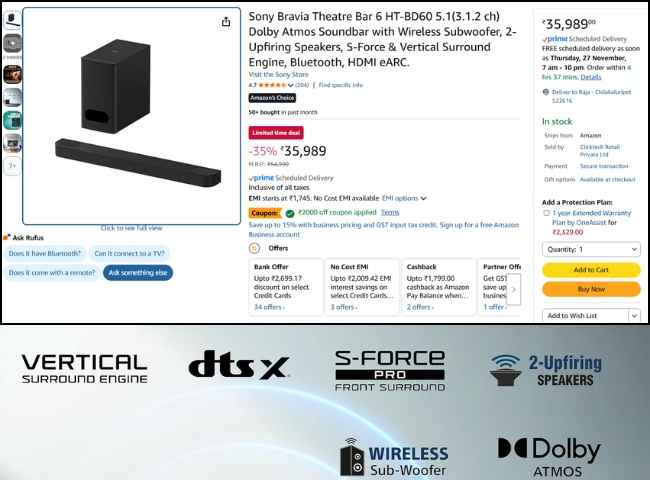Click the Buy Now button
The height and width of the screenshot is (480, 650).
(591, 289)
